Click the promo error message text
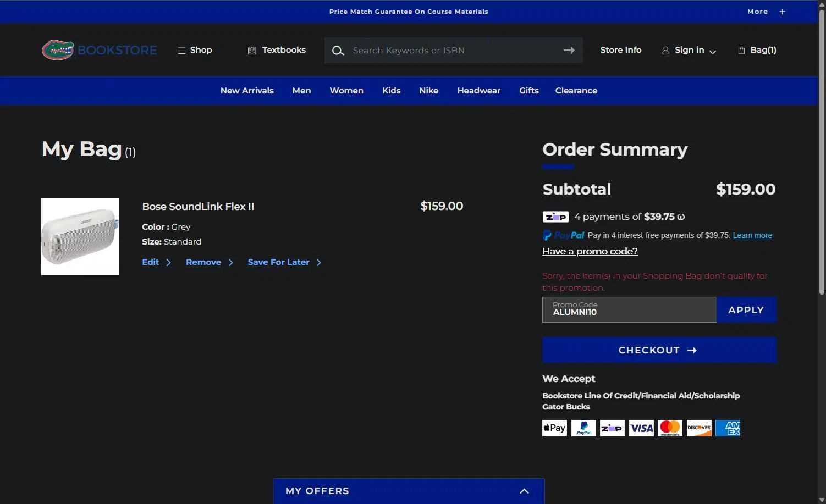The image size is (826, 504). pyautogui.click(x=654, y=282)
